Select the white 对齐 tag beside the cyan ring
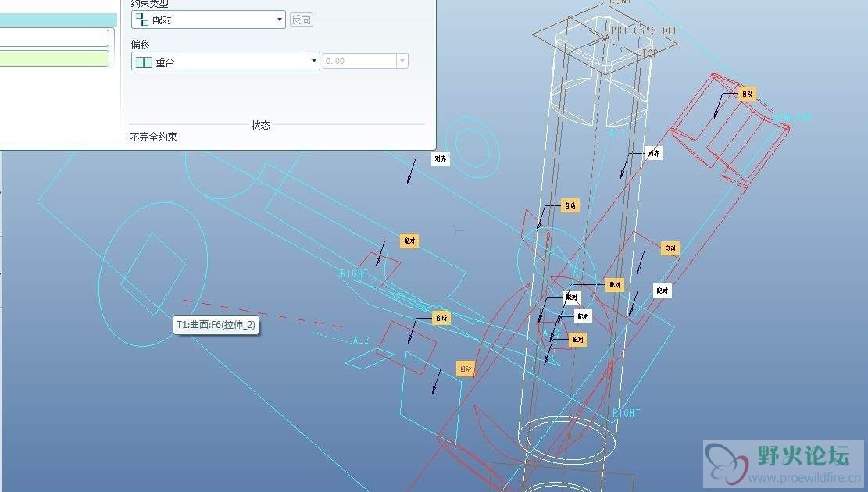The width and height of the screenshot is (868, 492). 440,159
